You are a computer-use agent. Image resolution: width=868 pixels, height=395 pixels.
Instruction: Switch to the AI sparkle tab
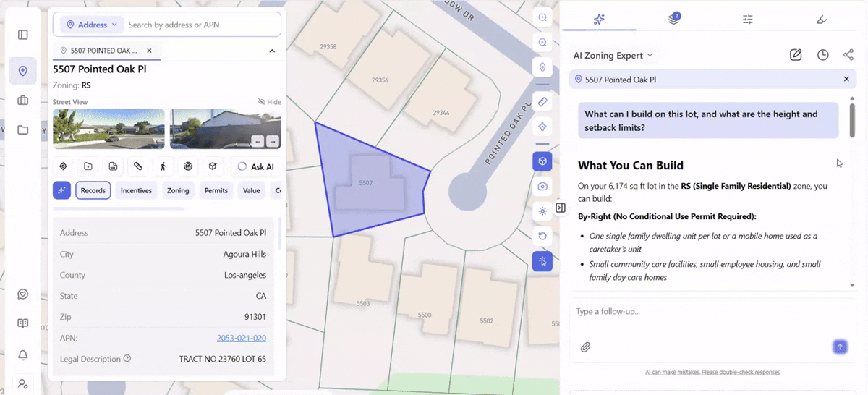coord(599,20)
